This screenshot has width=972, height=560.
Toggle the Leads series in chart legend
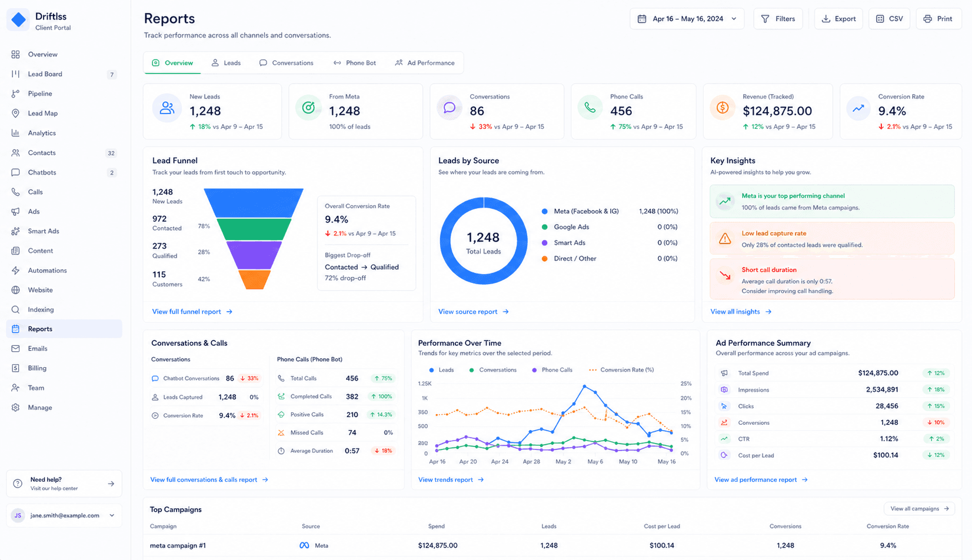click(441, 370)
